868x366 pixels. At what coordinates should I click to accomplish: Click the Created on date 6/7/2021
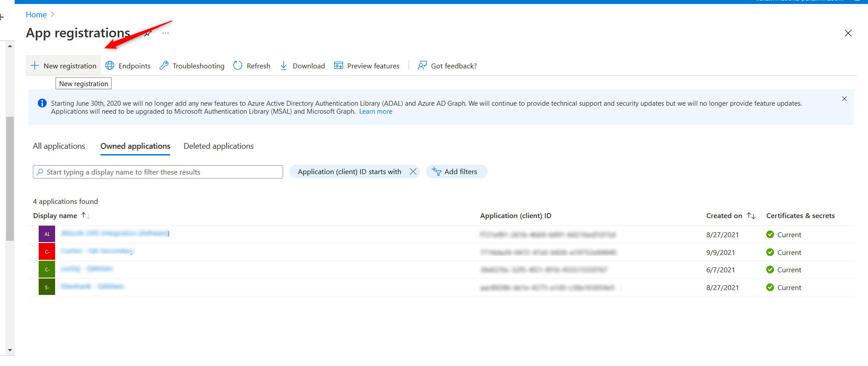[720, 270]
